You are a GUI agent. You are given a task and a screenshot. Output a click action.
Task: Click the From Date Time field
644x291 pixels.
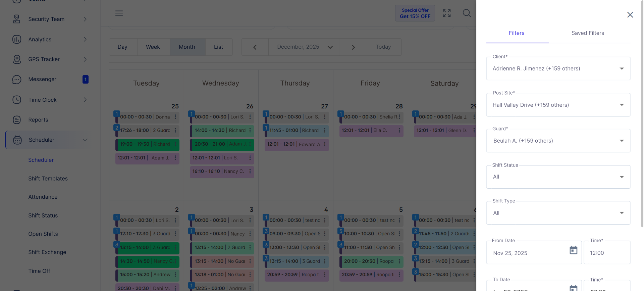click(x=606, y=253)
